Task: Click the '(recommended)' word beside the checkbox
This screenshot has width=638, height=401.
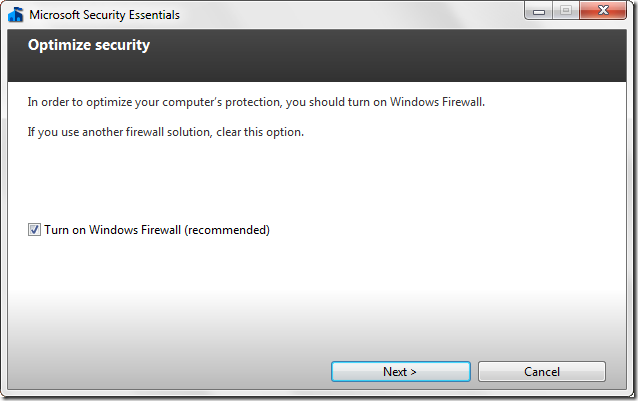Action: 228,230
